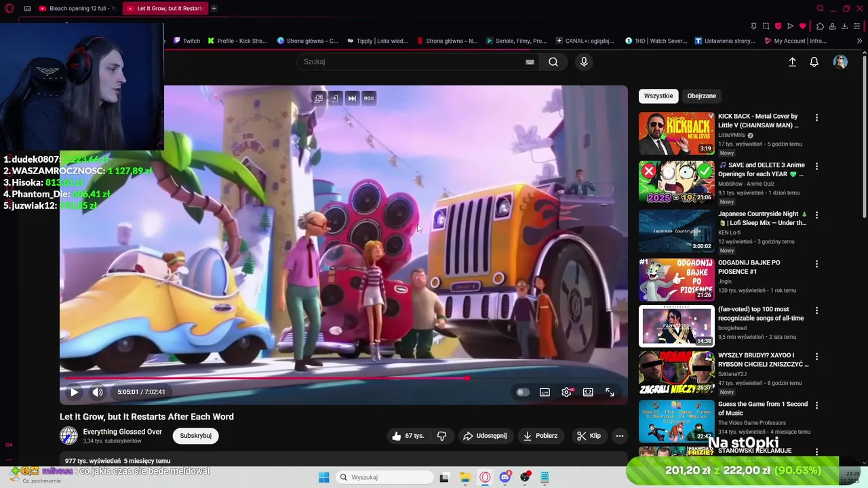Expand bookmarks bar overflow chevron
The height and width of the screenshot is (488, 868).
point(859,41)
